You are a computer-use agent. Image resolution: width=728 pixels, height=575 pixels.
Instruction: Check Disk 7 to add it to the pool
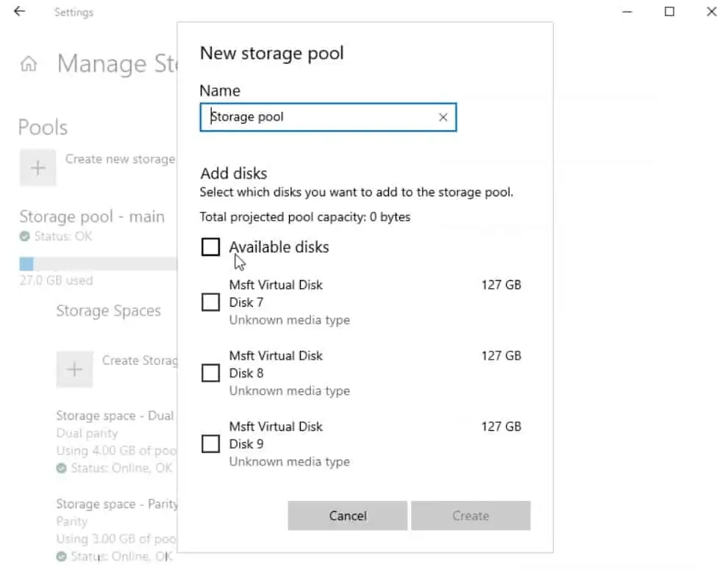(x=210, y=301)
